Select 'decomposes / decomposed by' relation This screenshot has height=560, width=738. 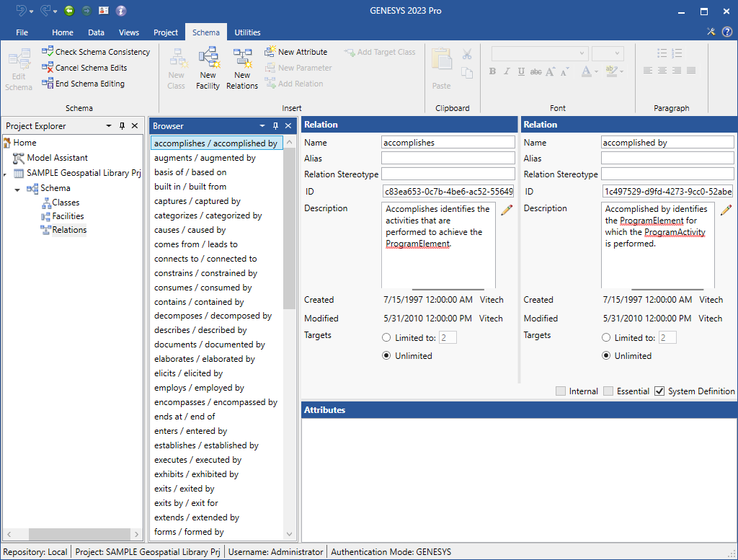213,316
